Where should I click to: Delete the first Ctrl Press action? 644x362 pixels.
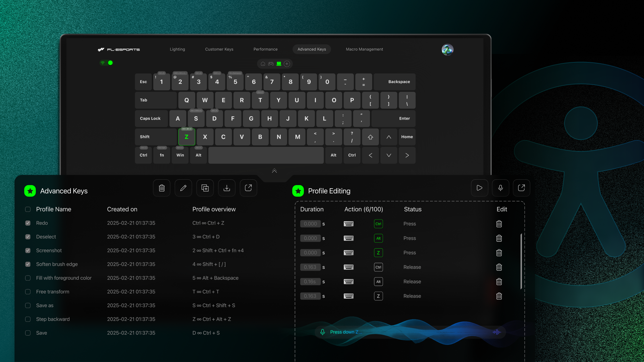click(499, 224)
